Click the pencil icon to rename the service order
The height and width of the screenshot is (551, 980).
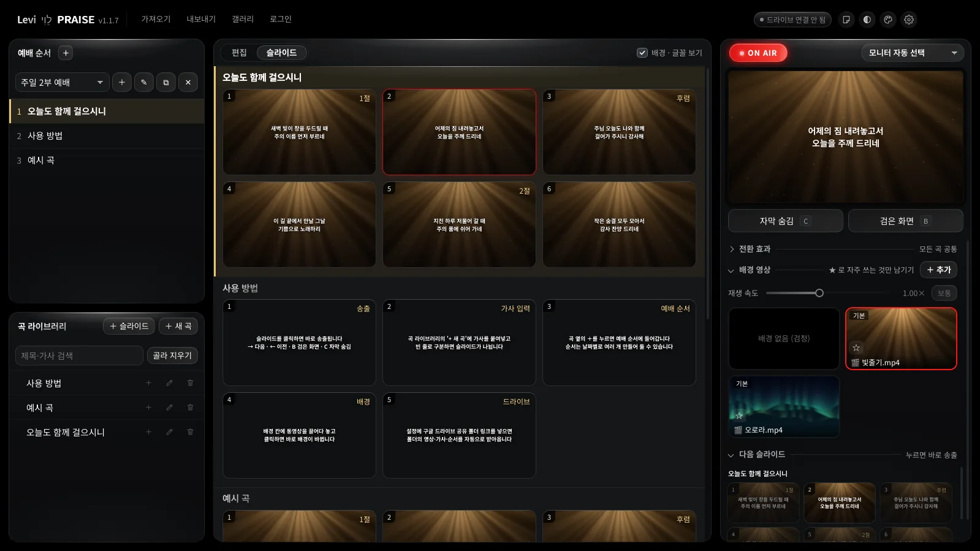[144, 82]
